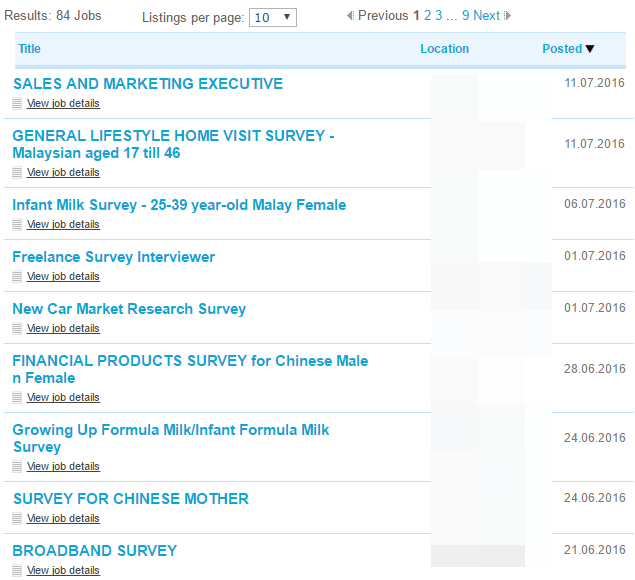Screen dimensions: 635x580
Task: Click details icon under Infant Milk Survey
Action: [17, 224]
